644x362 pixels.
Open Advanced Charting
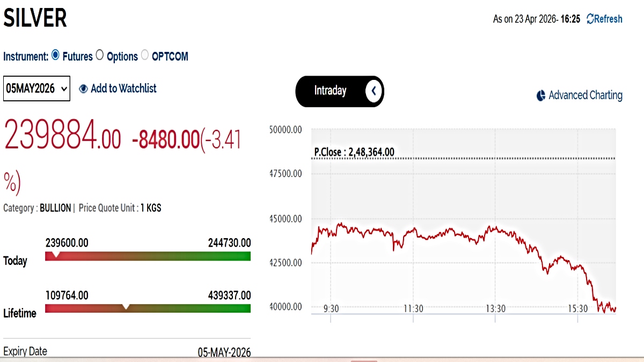point(585,95)
